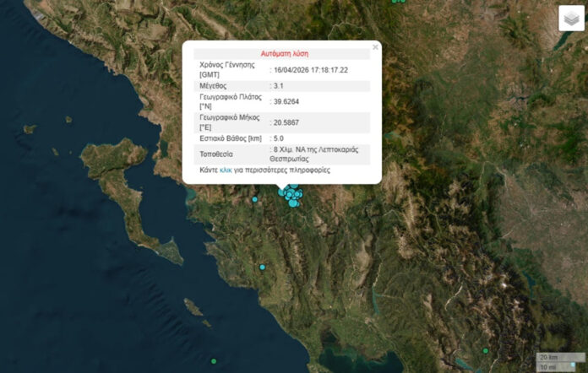Select the isolated cyan marker west of the cluster
The width and height of the screenshot is (588, 373).
point(254,199)
